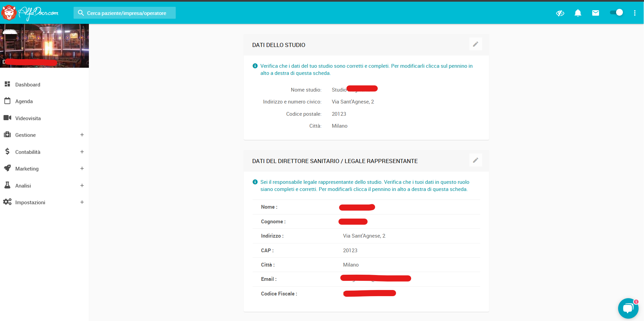Screen dimensions: 644x321
Task: Open the mail envelope messages
Action: pos(596,13)
